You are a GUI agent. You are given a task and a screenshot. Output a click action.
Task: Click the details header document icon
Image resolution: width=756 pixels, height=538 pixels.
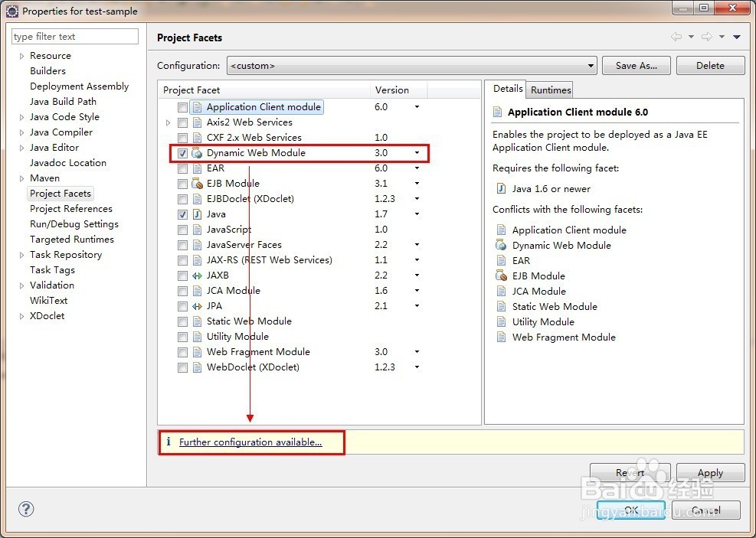point(497,112)
